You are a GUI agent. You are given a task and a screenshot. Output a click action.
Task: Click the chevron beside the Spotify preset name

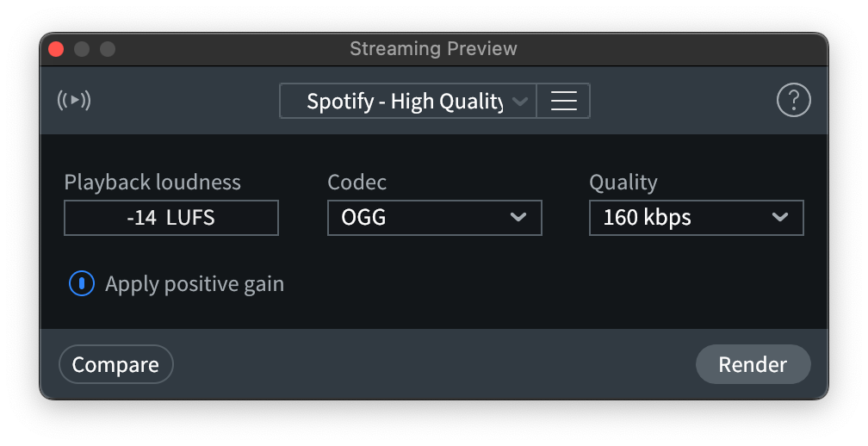[x=519, y=102]
